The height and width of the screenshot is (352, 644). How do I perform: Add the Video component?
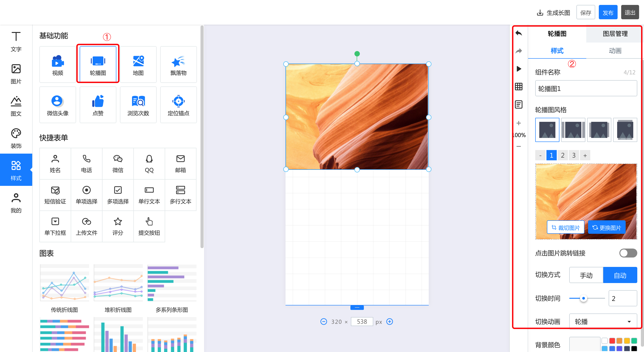[x=58, y=64]
